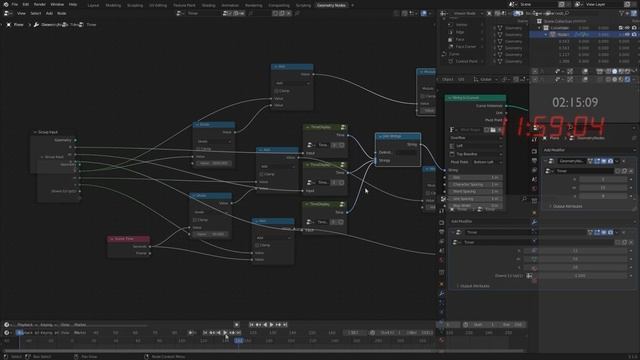640x360 pixels.
Task: Open the node editor Node menu
Action: (x=62, y=13)
